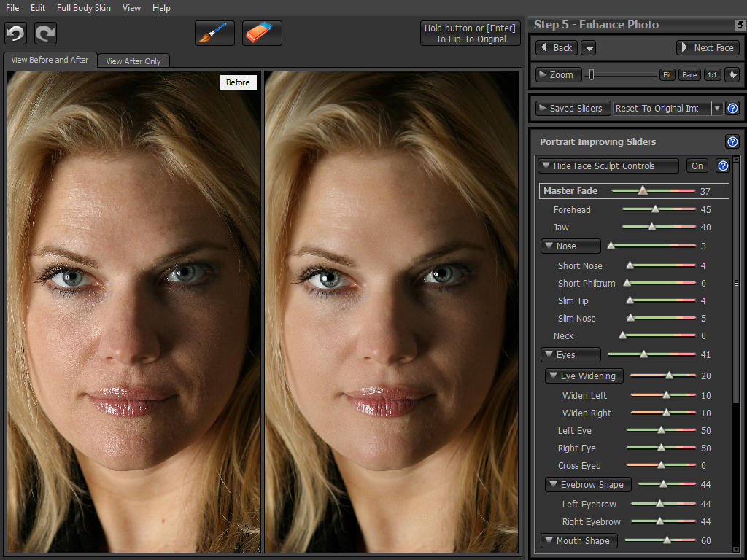Screen dimensions: 747x560
Task: Go Back to previous step
Action: pos(557,48)
